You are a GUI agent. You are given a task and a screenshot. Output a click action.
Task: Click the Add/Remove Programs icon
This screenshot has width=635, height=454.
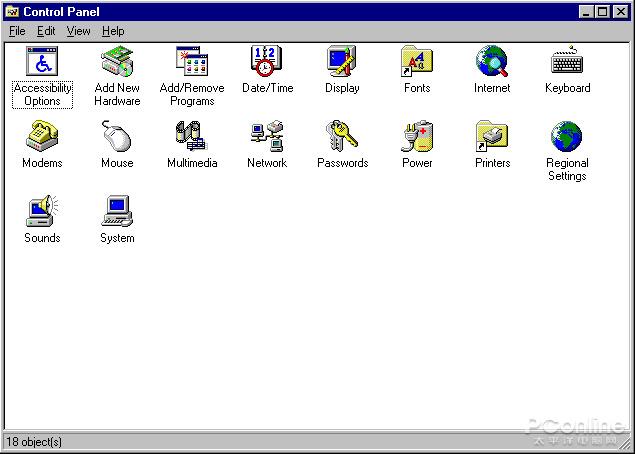tap(192, 62)
